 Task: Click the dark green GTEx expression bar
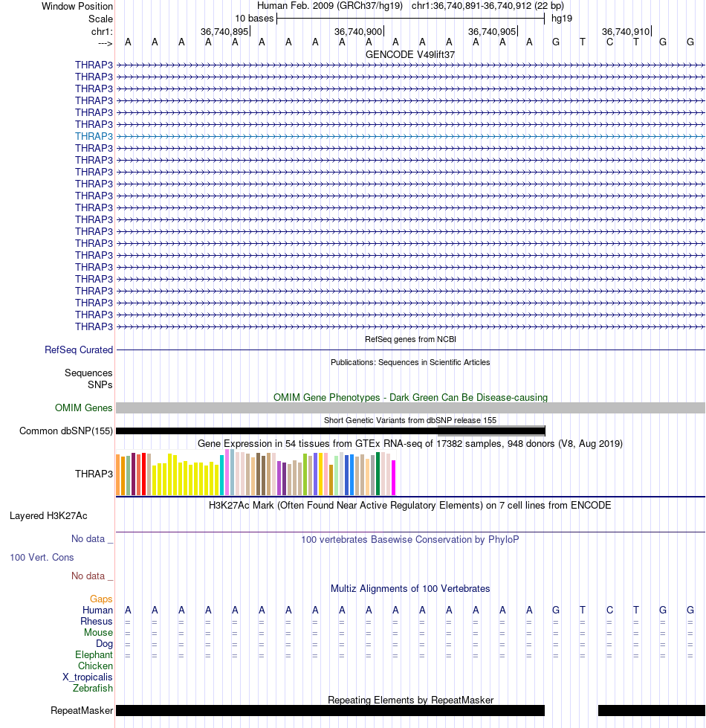(378, 474)
